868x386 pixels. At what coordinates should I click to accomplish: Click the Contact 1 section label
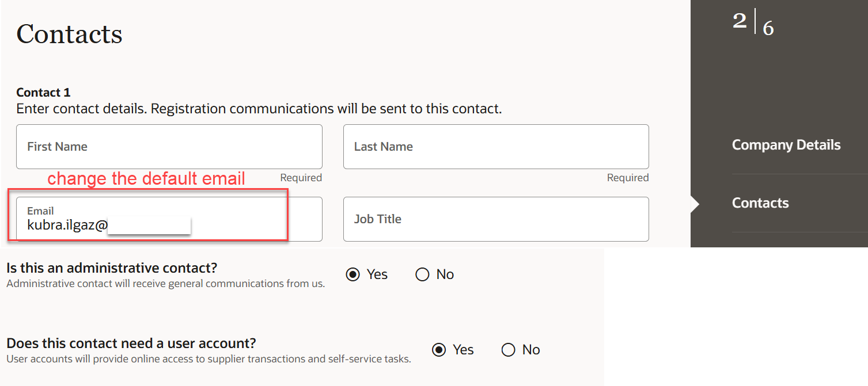coord(43,92)
